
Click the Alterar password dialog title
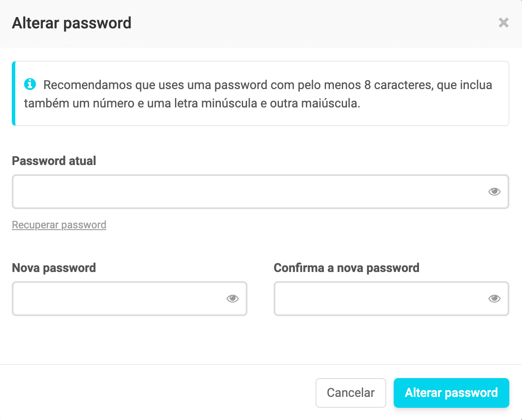click(72, 23)
